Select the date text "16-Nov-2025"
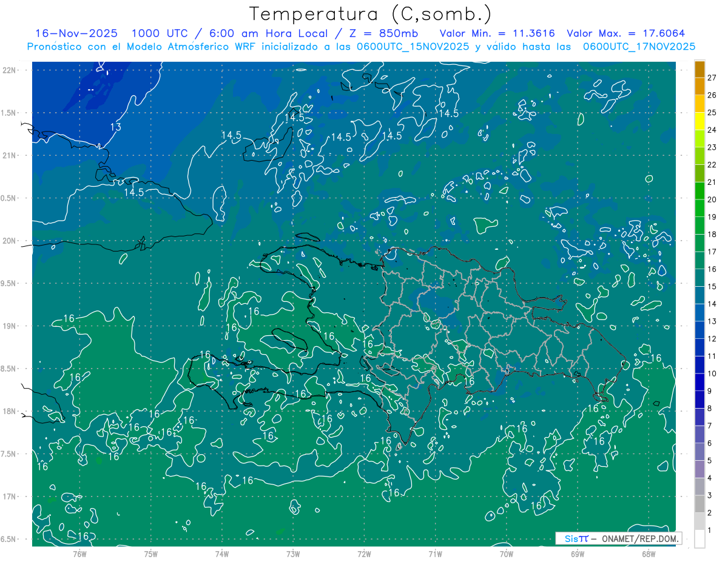Viewport: 728px width, 562px height. (76, 33)
